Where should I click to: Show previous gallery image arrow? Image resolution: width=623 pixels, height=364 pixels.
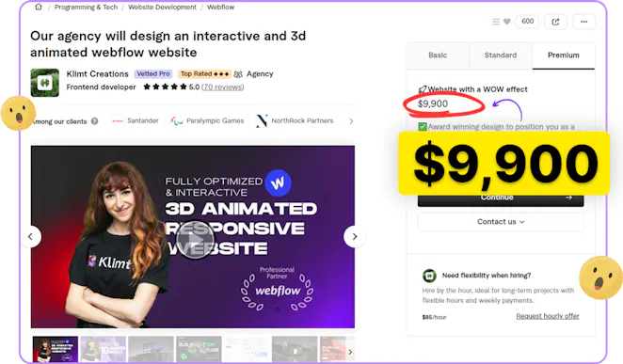pyautogui.click(x=31, y=237)
